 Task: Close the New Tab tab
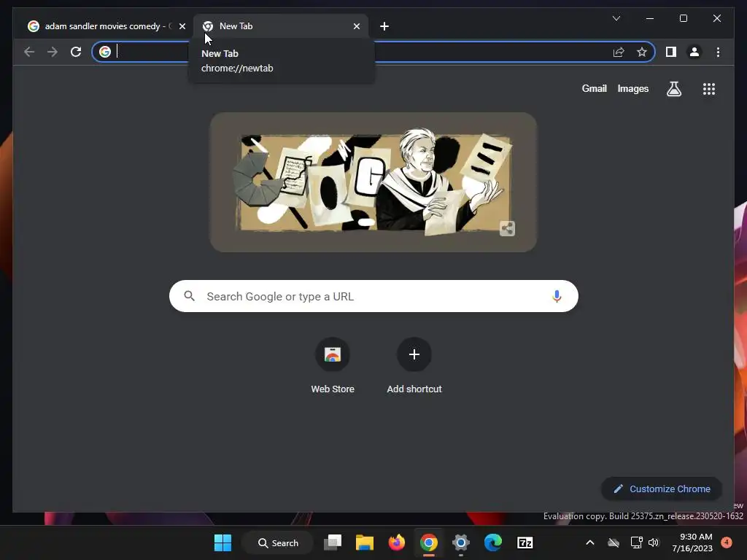[x=356, y=26]
